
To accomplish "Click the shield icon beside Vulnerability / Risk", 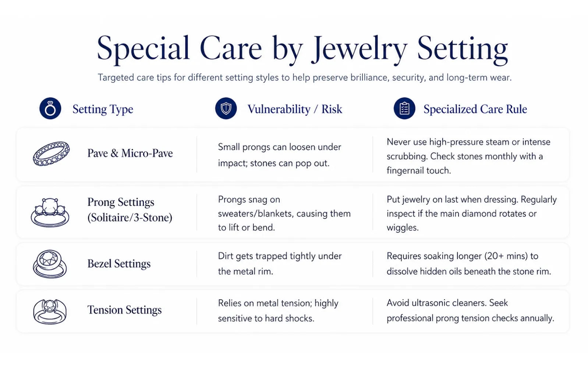I will pos(226,109).
